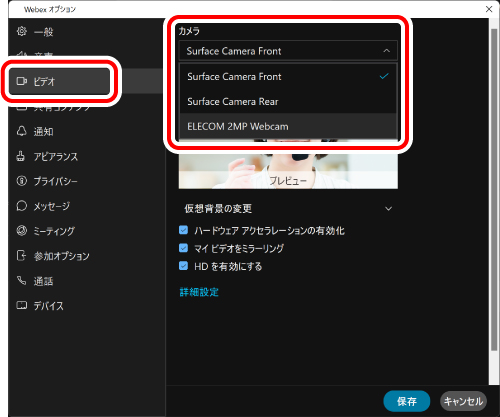Image resolution: width=500 pixels, height=417 pixels.
Task: Select the Notifications bell icon
Action: click(22, 131)
